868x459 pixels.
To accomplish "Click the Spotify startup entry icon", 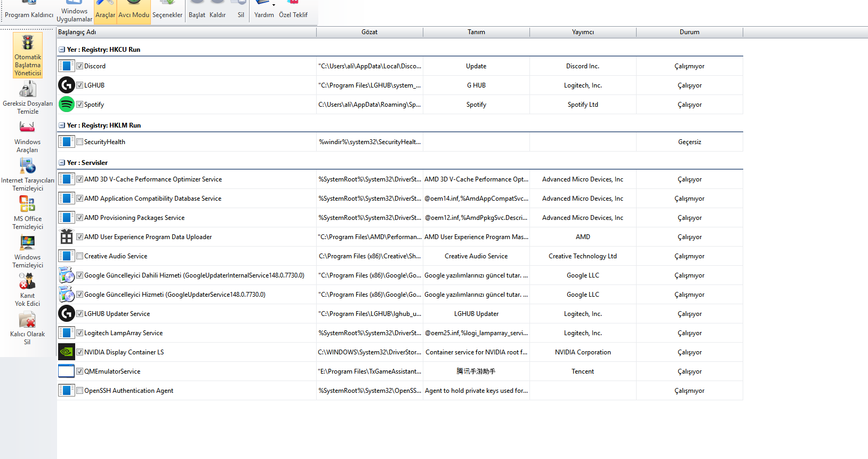I will pos(67,104).
